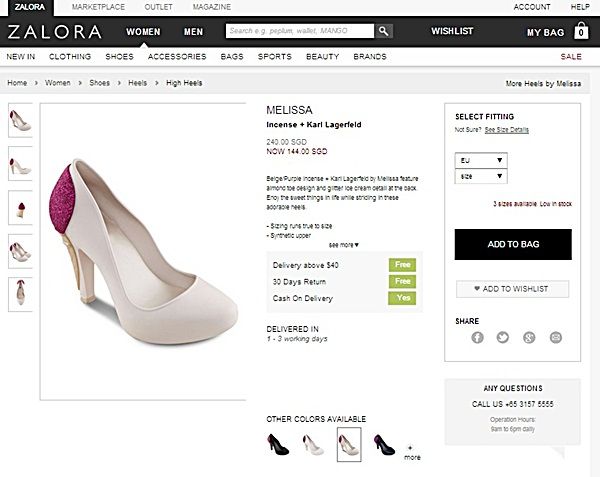600x477 pixels.
Task: Click the main shoe product image
Action: (143, 252)
